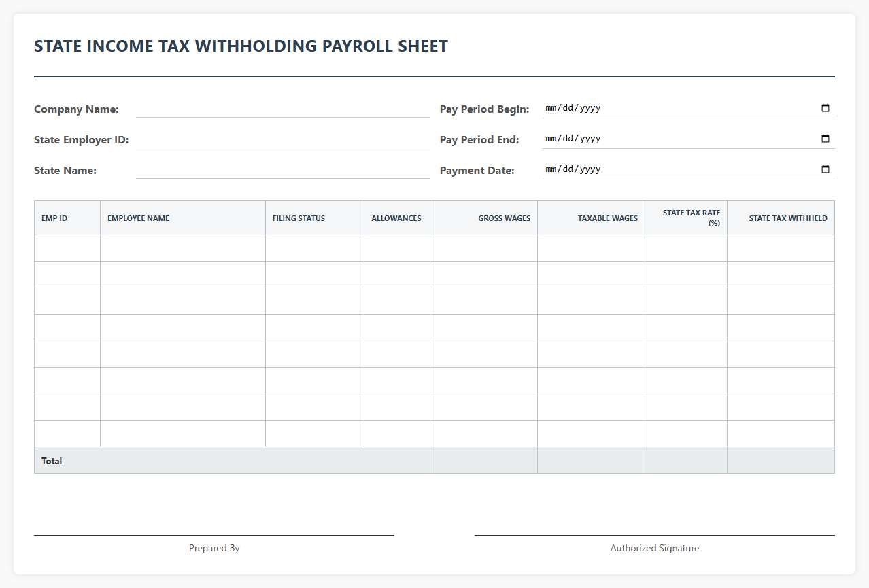Click the Total row label

point(52,461)
